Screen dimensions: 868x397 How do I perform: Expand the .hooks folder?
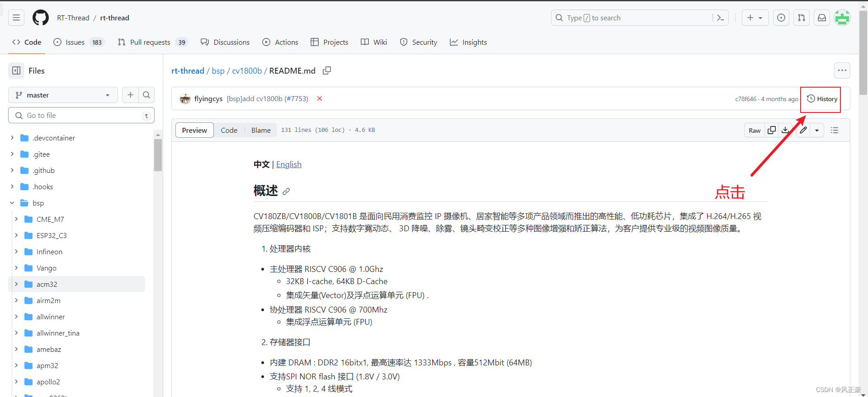pos(12,187)
